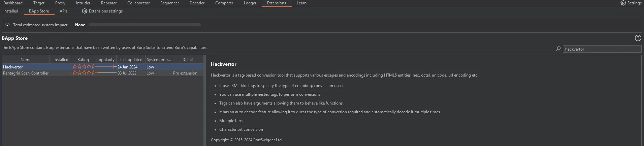Click the Copyright PortSwigger Ltd. text
The height and width of the screenshot is (146, 644).
pos(247,140)
